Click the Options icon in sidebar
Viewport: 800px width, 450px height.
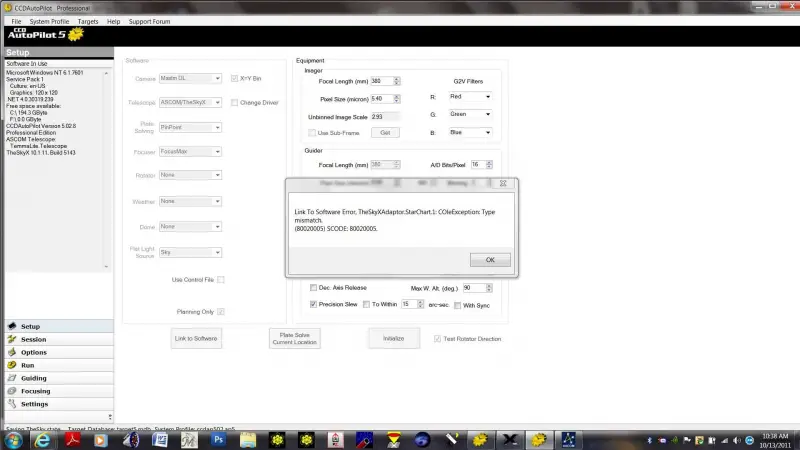click(12, 352)
